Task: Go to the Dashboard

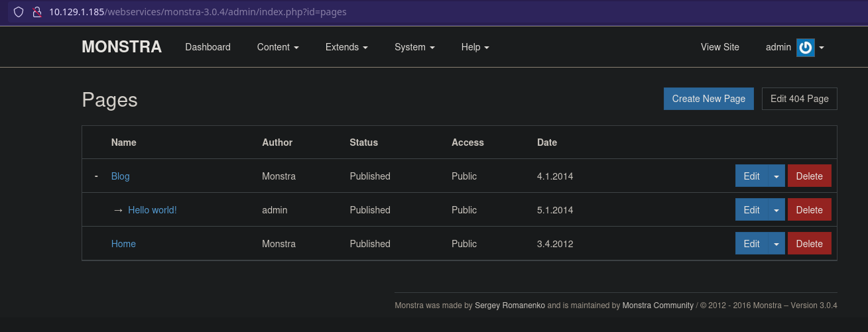Action: (x=208, y=47)
